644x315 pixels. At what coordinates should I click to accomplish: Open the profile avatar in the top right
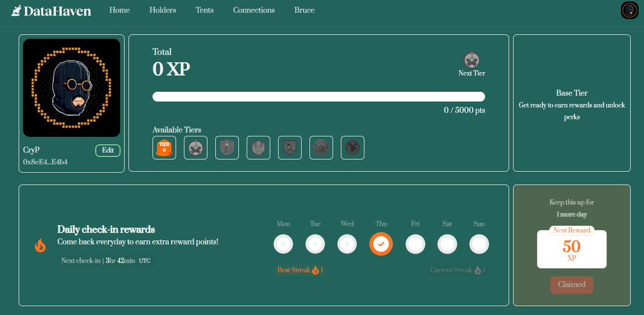(x=628, y=10)
